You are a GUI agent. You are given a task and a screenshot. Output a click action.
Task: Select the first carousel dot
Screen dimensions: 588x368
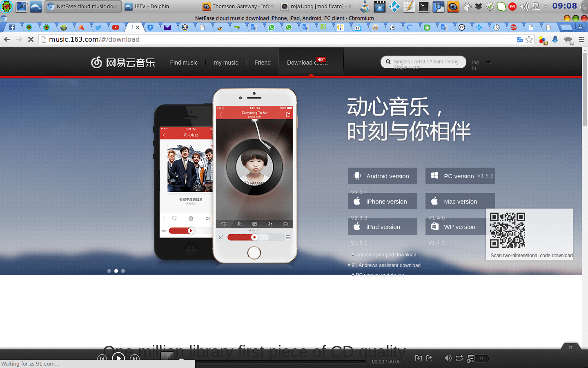pos(109,271)
